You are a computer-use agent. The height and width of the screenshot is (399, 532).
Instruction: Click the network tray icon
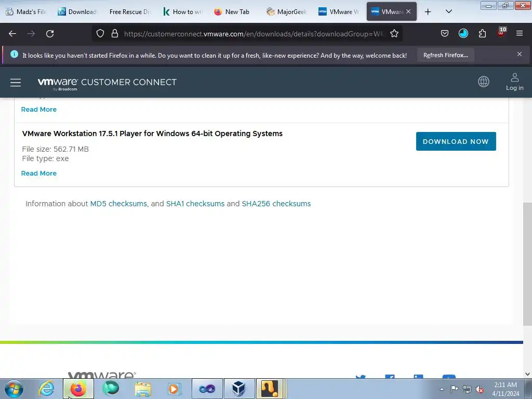[x=467, y=389]
